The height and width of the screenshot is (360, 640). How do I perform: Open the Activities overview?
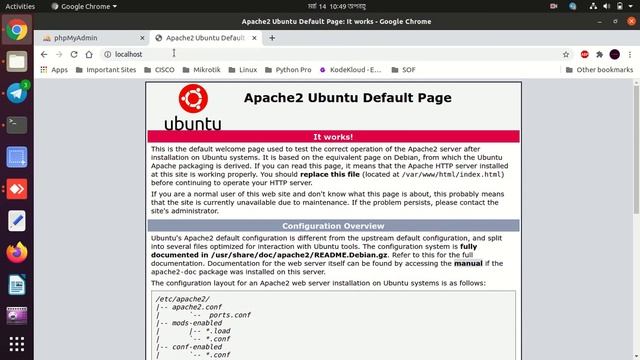(x=20, y=6)
